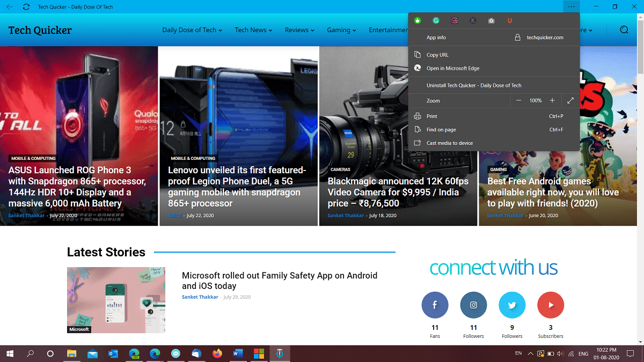Select Copy URL from the app menu
Viewport: 644px width, 362px height.
[438, 54]
